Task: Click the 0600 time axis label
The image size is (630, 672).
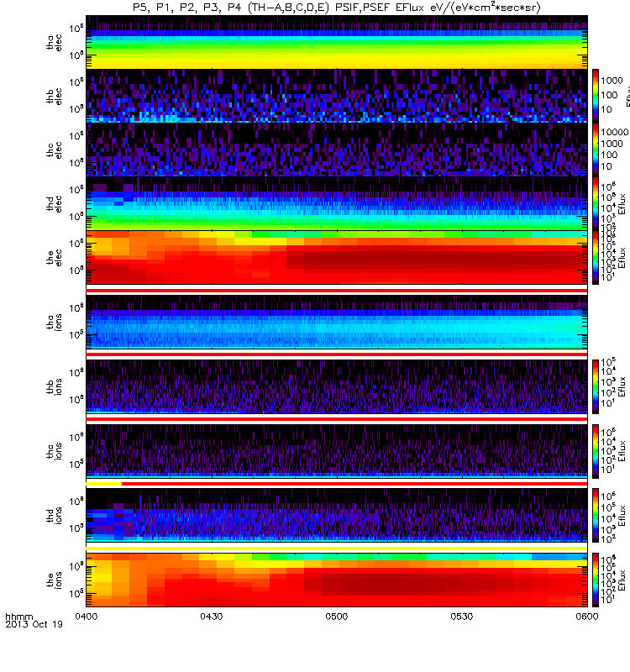Action: coord(586,617)
